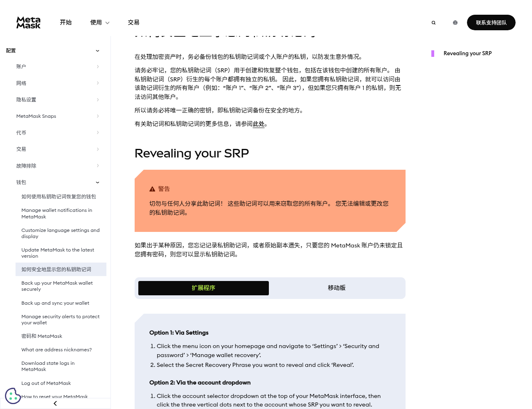Follow the 此处 hyperlink

click(x=259, y=124)
